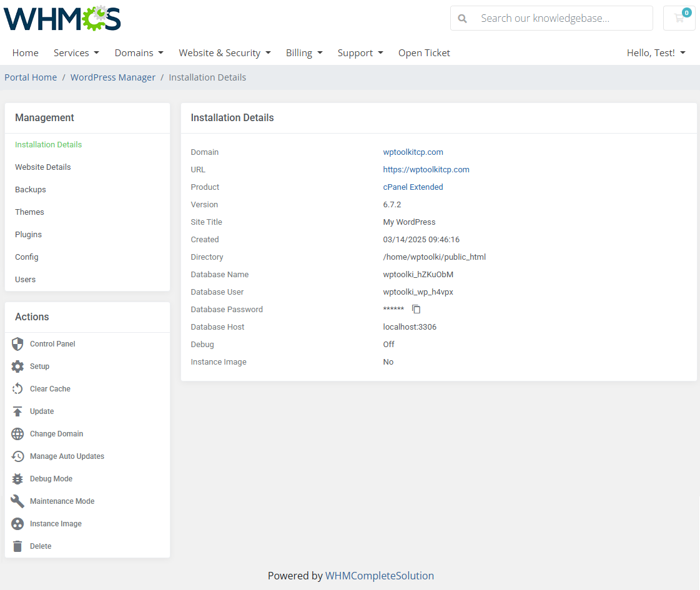
Task: Copy the database password with the copy icon
Action: tap(416, 309)
